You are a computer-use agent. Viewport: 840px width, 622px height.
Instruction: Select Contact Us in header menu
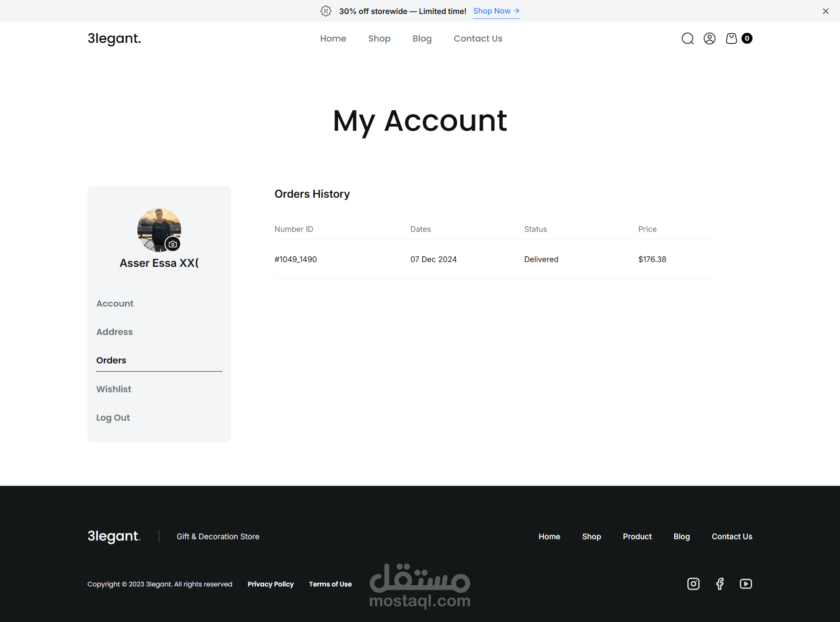pos(478,38)
